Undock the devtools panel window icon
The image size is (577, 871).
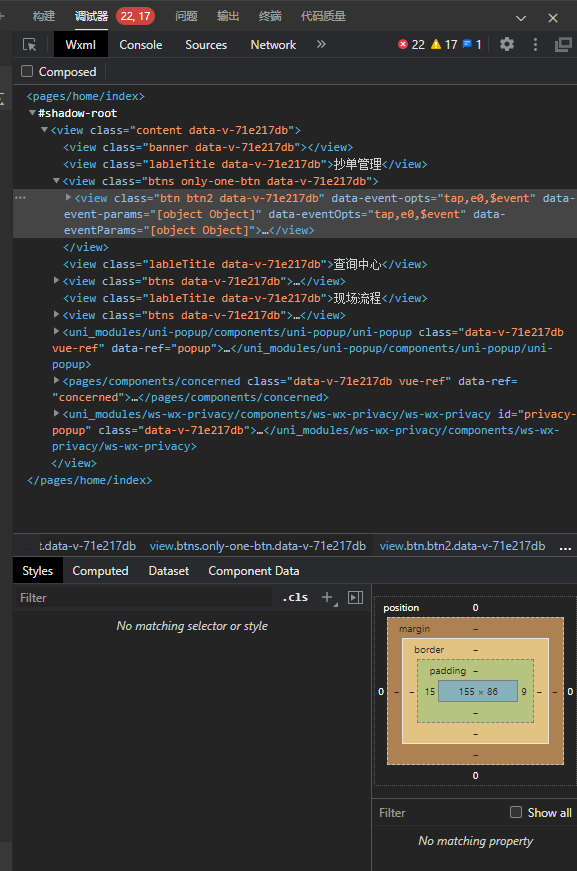point(563,44)
